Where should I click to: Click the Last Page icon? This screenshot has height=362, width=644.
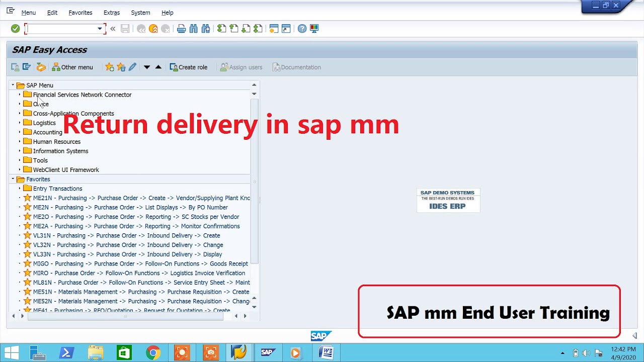[x=258, y=29]
